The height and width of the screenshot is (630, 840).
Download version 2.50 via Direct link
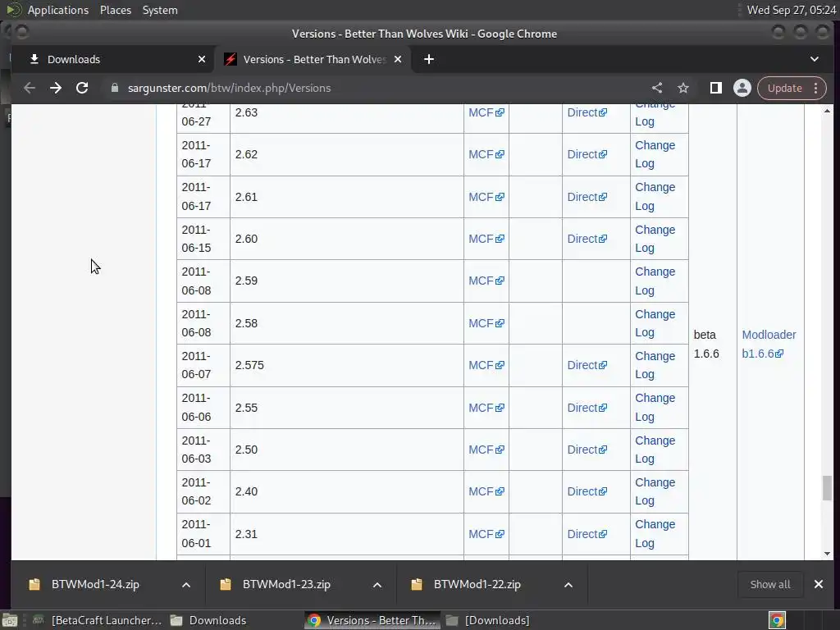point(587,450)
